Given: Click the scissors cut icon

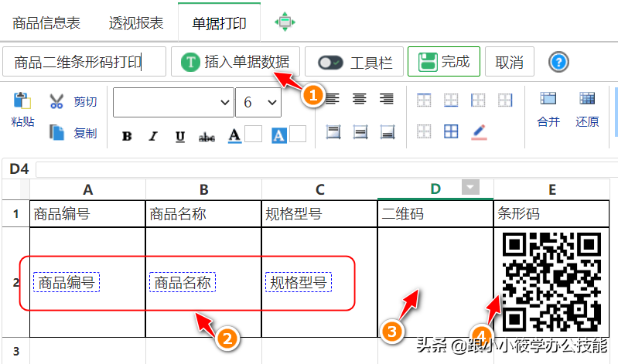Looking at the screenshot, I should coord(56,101).
